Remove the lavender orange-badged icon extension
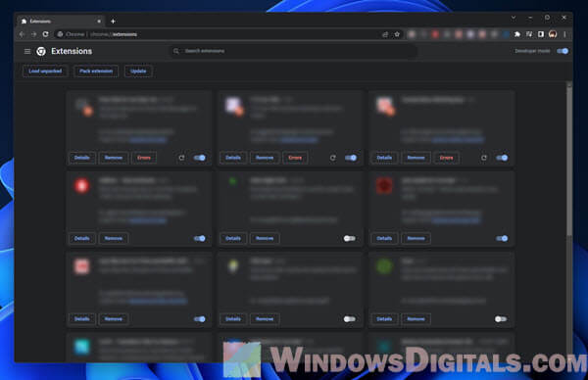This screenshot has height=380, width=588. click(265, 158)
